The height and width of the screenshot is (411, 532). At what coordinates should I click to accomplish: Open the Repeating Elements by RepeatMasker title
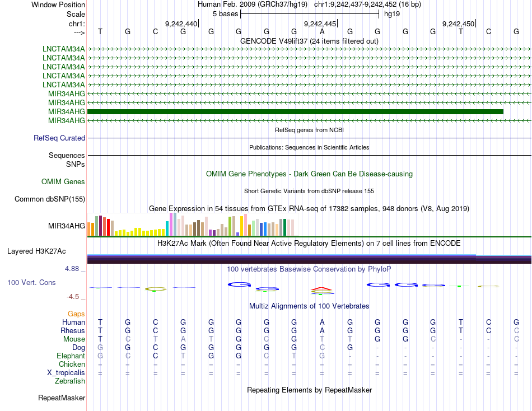click(309, 390)
